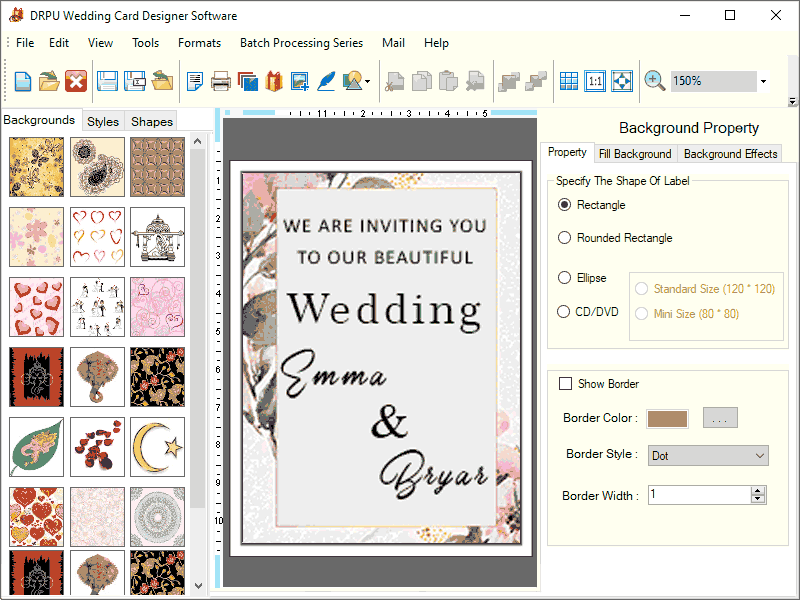This screenshot has width=800, height=600.
Task: Switch to 1:1 zoom view
Action: pos(595,80)
